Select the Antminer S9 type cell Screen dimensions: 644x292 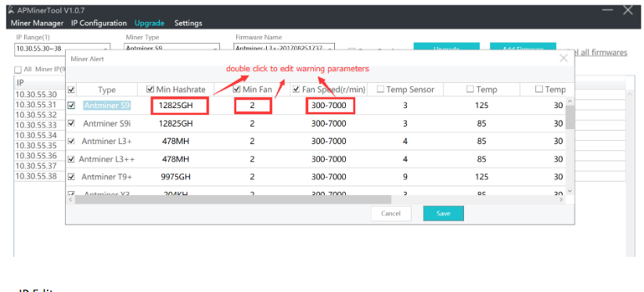pyautogui.click(x=106, y=106)
